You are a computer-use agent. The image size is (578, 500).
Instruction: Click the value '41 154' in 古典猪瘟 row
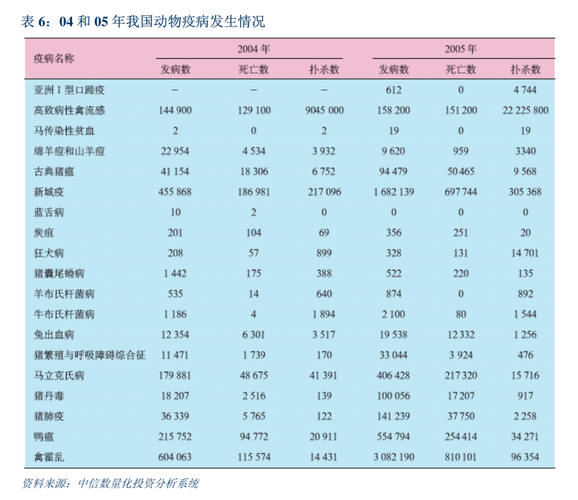175,171
